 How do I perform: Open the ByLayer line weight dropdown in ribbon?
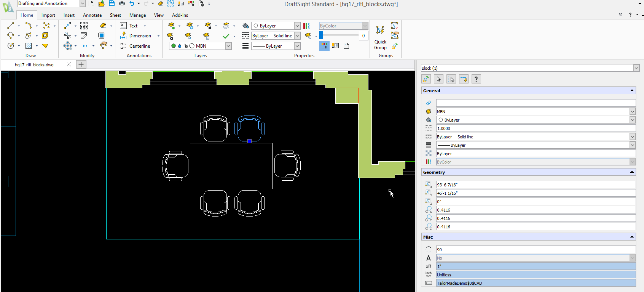click(297, 46)
